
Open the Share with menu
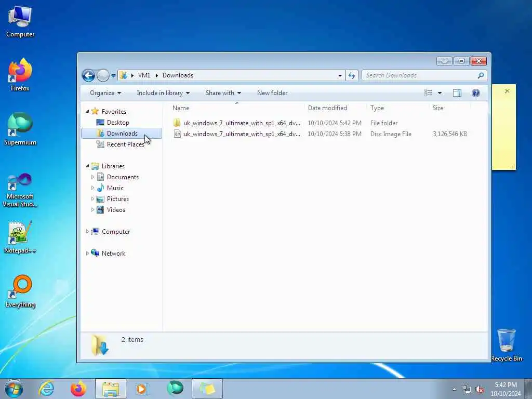point(223,93)
